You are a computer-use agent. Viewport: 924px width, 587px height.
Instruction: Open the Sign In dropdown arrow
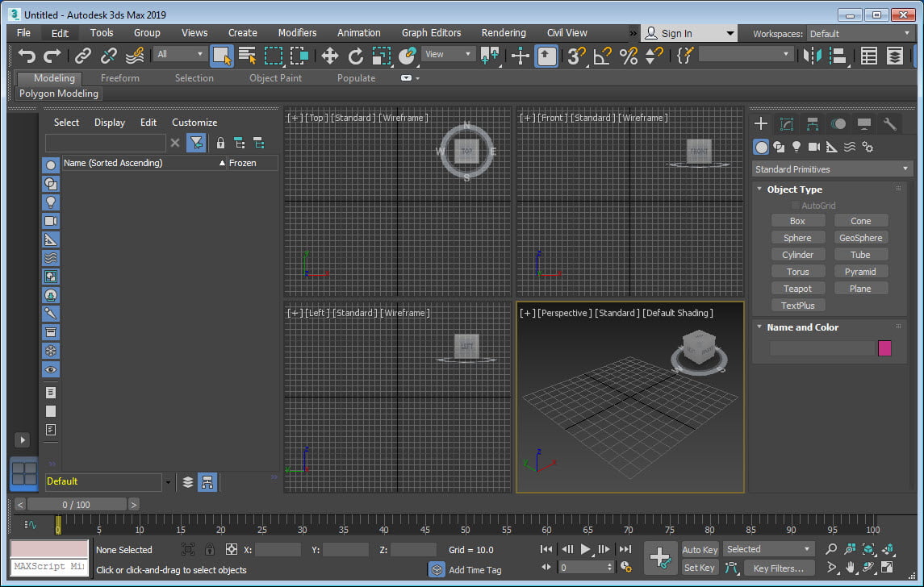[x=730, y=34]
